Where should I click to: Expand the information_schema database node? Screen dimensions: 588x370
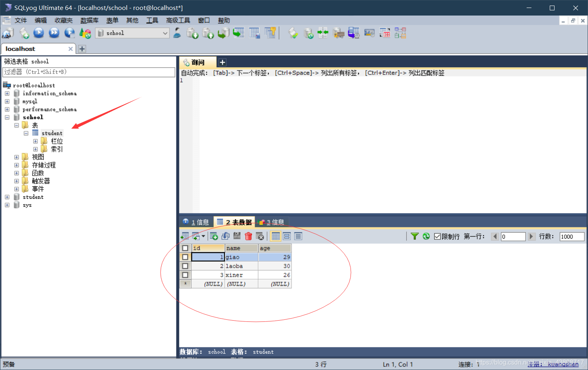(x=7, y=93)
